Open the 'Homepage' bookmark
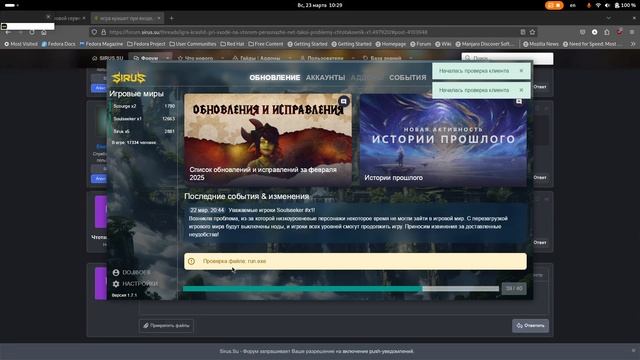 coord(391,44)
